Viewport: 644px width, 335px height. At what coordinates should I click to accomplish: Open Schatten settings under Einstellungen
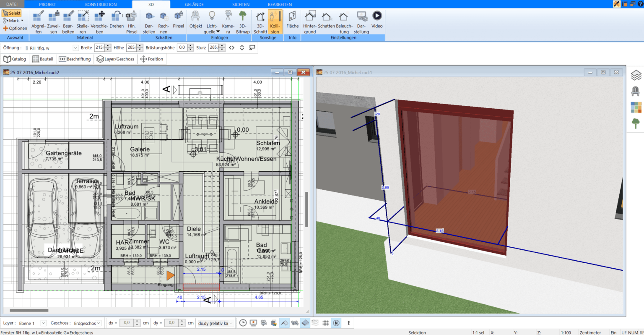coord(326,19)
